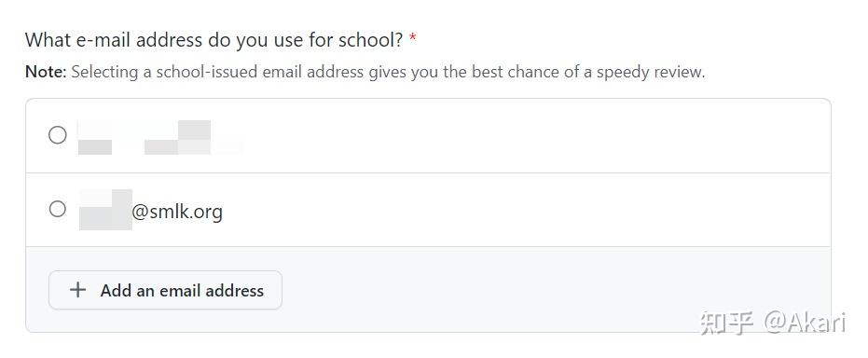Viewport: 868px width, 358px height.
Task: Click the blurred first email address label
Action: [160, 137]
